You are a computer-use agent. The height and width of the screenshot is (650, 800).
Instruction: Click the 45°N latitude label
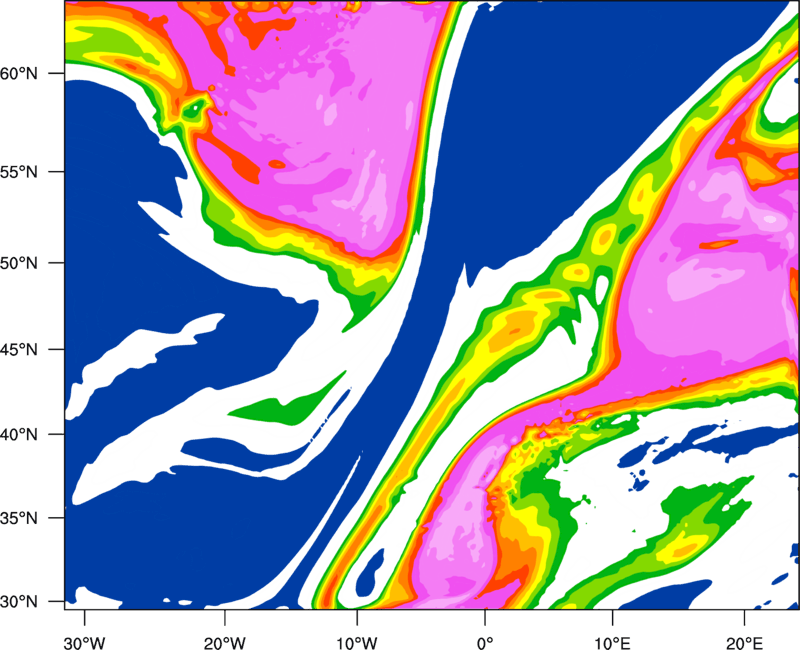click(x=19, y=350)
